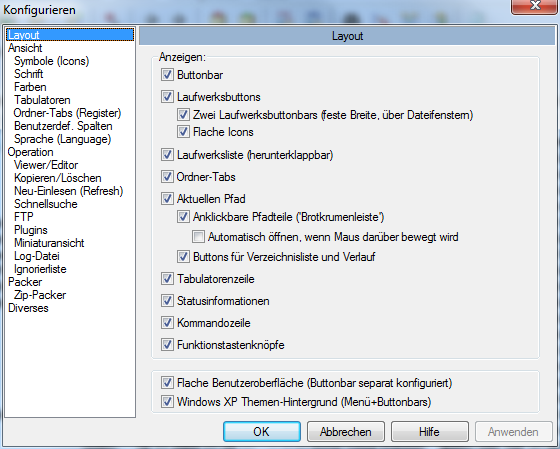Open help via the Hilfe button

(x=430, y=431)
